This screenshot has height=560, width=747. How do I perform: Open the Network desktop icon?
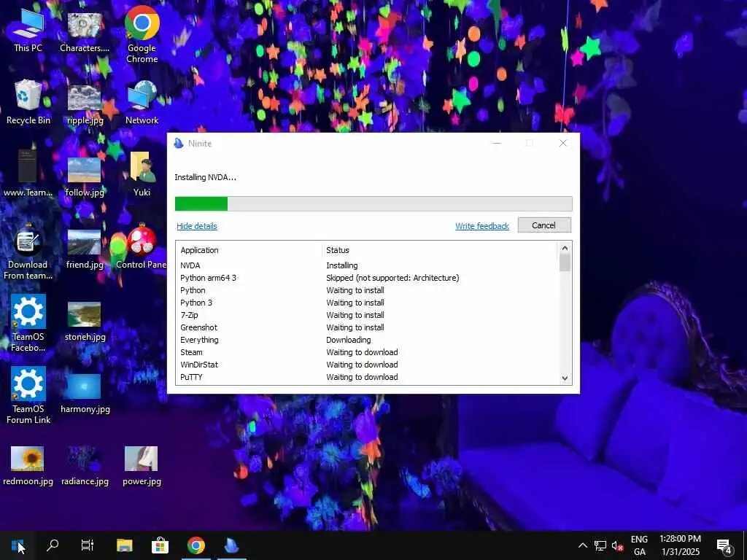[x=142, y=103]
